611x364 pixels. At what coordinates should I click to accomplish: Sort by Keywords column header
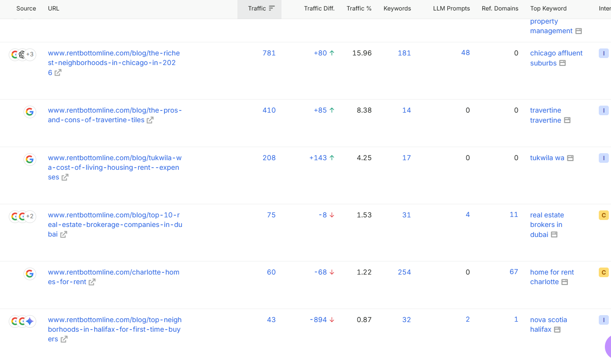[397, 9]
